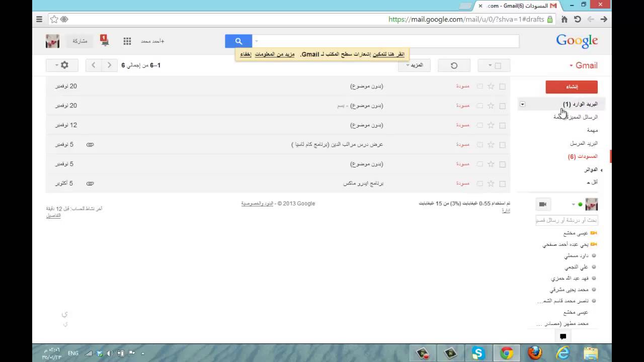This screenshot has height=362, width=644.
Task: Star the draft برنامج ايدرو ماكس
Action: [x=491, y=184]
